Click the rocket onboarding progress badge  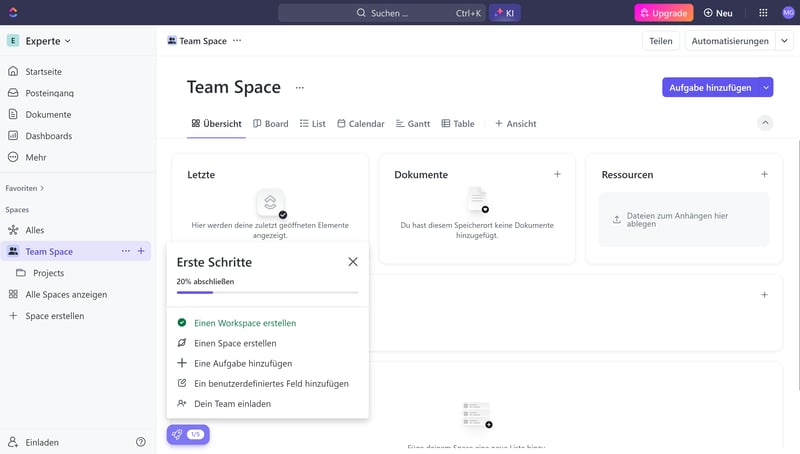(188, 435)
